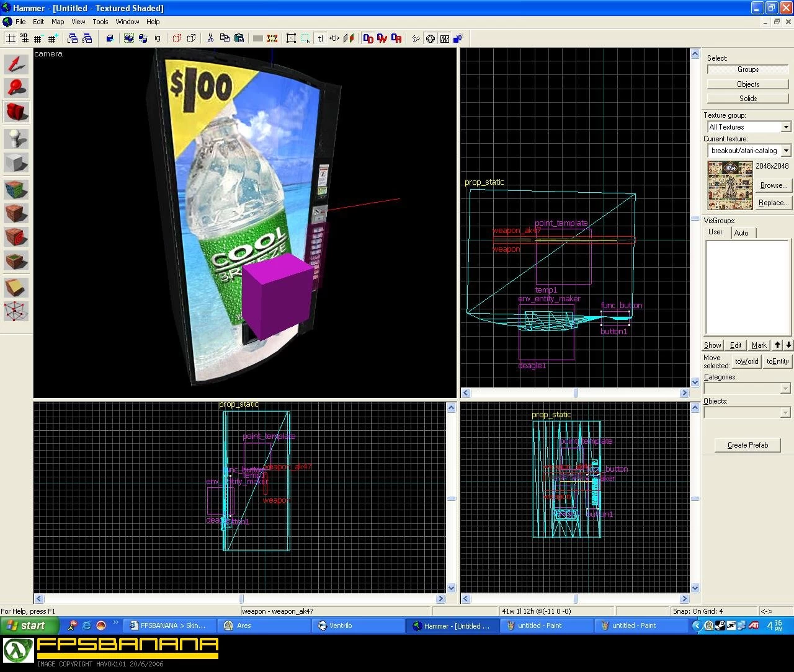Open the Map menu
This screenshot has width=794, height=672.
tap(58, 22)
